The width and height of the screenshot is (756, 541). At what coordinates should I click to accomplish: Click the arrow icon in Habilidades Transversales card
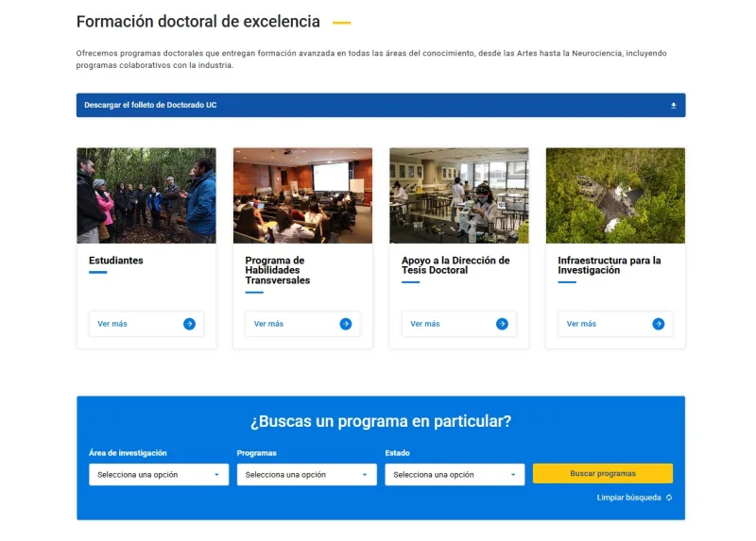[x=346, y=324]
